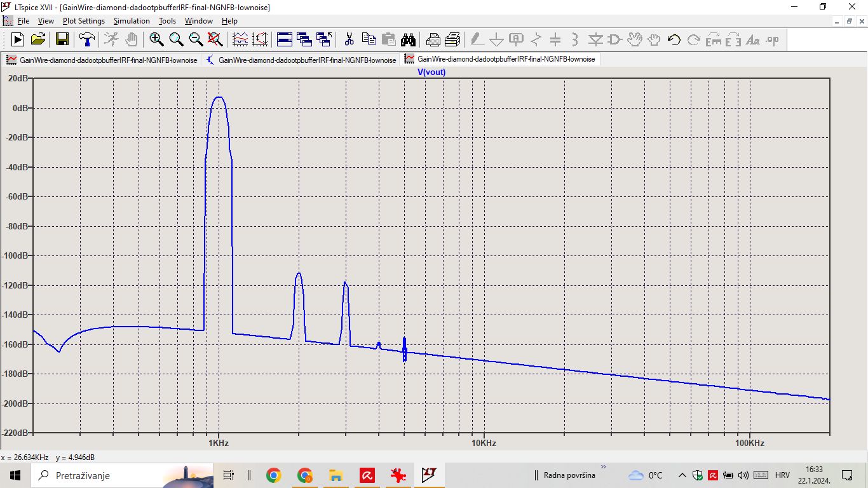Viewport: 868px width, 488px height.
Task: Click the Aa Text tool icon
Action: pos(753,39)
